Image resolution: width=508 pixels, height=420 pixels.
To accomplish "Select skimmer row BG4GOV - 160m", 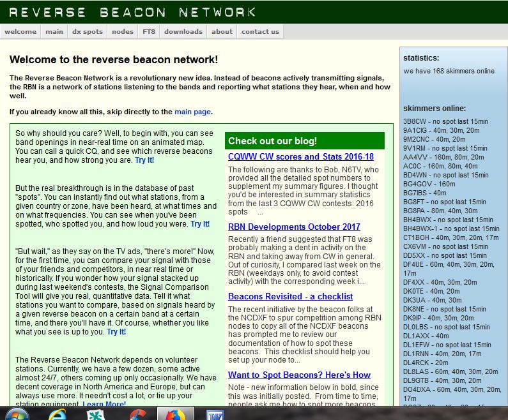I will [429, 184].
